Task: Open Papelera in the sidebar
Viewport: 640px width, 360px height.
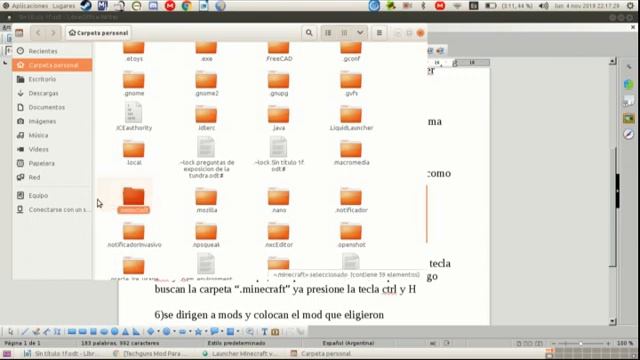Action: coord(52,163)
